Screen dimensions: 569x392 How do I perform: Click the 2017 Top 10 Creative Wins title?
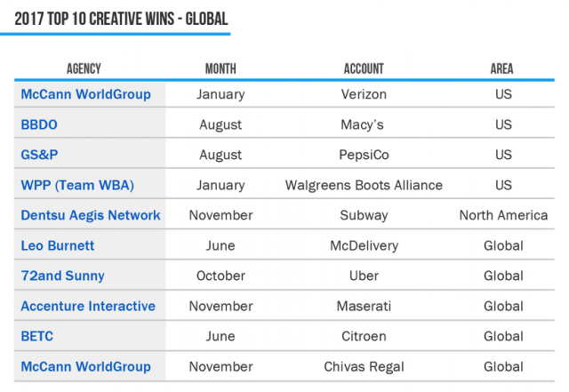[x=121, y=19]
